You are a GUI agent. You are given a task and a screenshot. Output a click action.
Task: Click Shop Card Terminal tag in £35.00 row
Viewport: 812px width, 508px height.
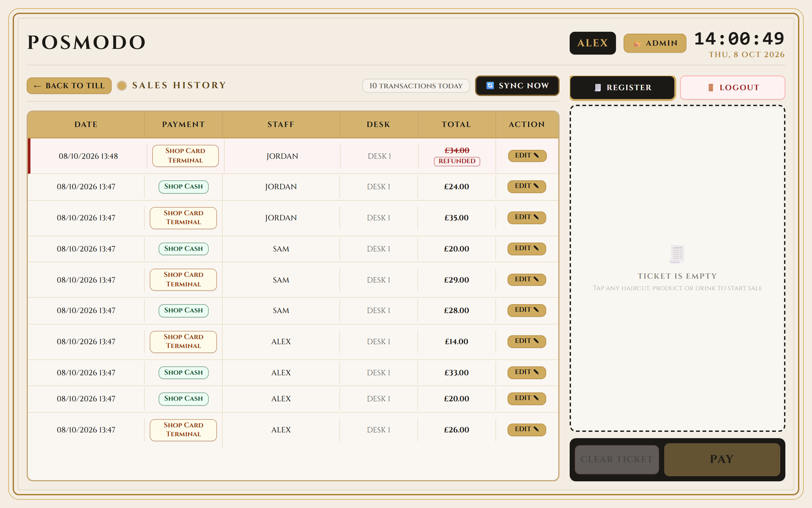pyautogui.click(x=183, y=217)
